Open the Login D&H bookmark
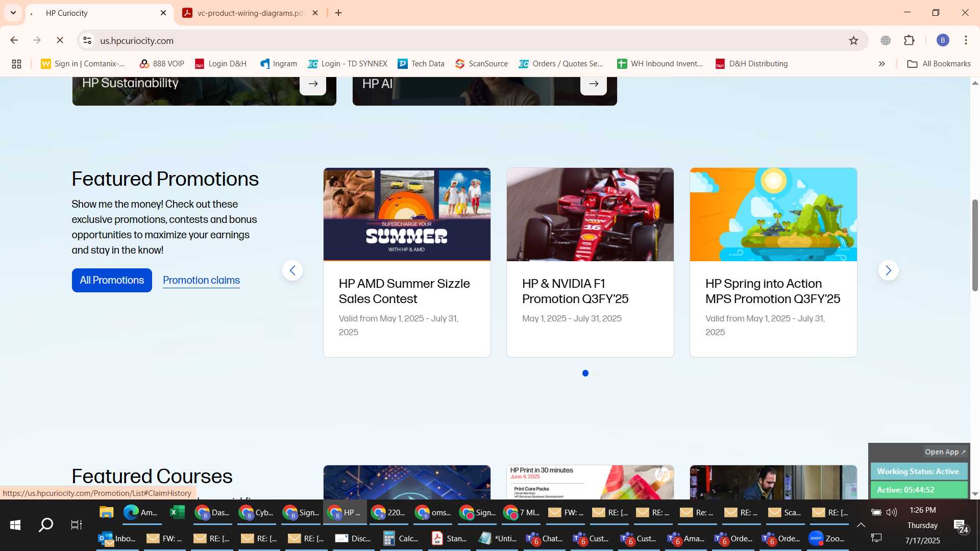The width and height of the screenshot is (980, 551). point(220,64)
